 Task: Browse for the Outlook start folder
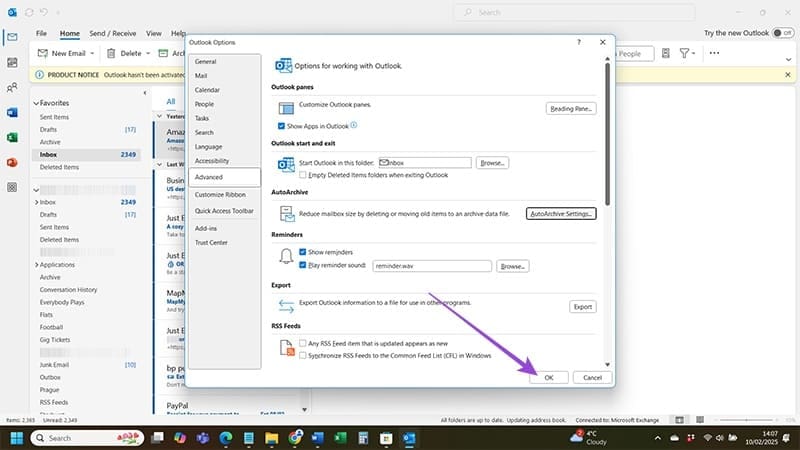click(492, 163)
